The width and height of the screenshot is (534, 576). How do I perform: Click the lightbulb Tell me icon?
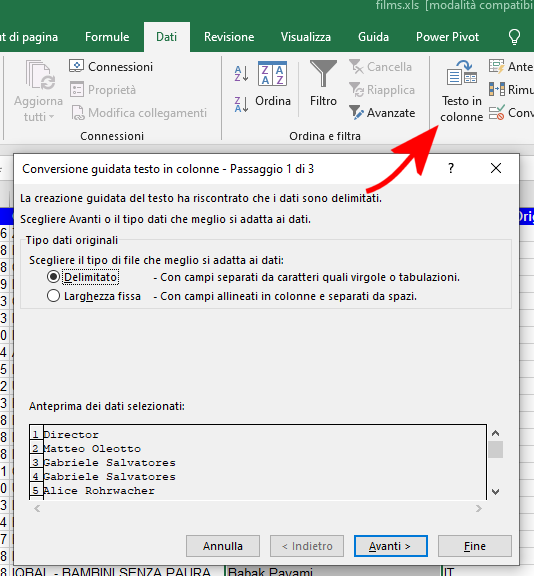(x=514, y=37)
